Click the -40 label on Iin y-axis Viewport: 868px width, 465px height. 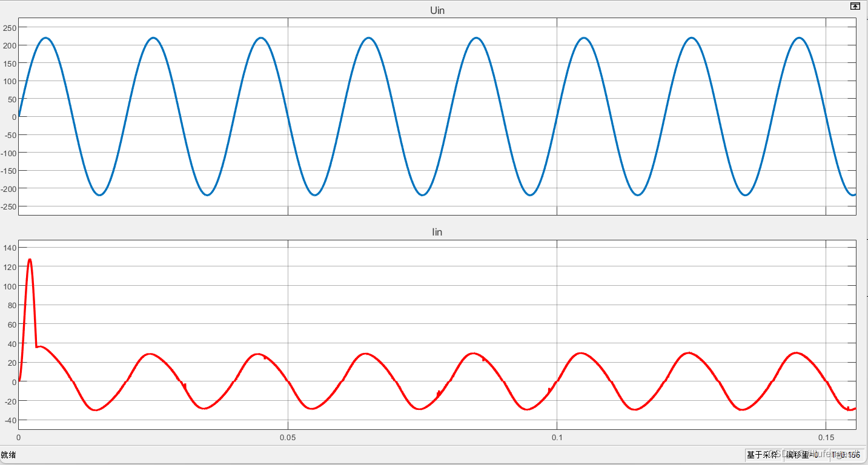pyautogui.click(x=10, y=420)
